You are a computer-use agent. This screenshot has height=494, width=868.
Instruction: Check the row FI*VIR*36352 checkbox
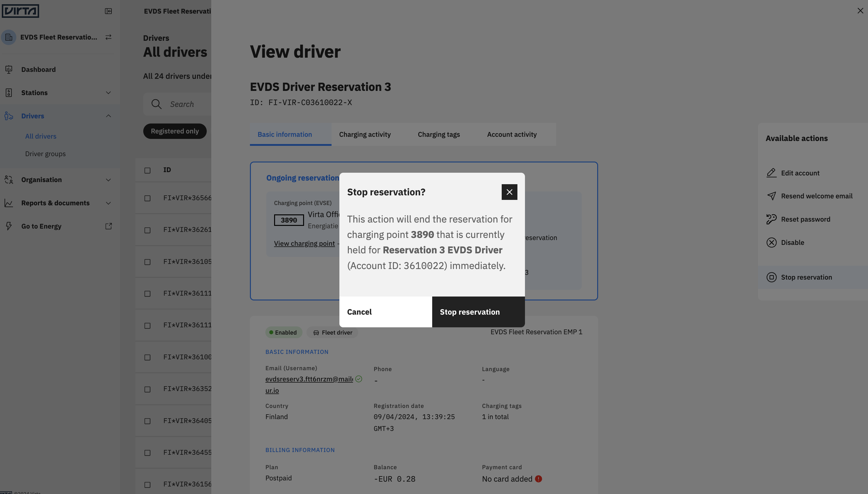pyautogui.click(x=147, y=389)
